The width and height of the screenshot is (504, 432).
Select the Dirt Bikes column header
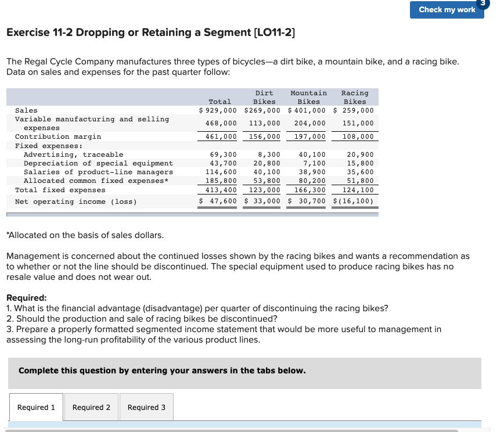(x=264, y=97)
